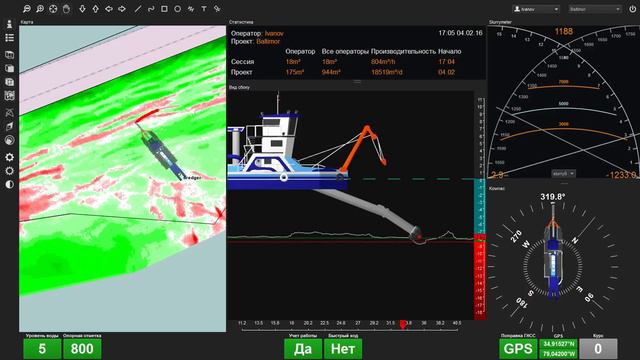Screen dimensions: 640x360
Task: Select the zigzag measure tool icon
Action: [191, 9]
